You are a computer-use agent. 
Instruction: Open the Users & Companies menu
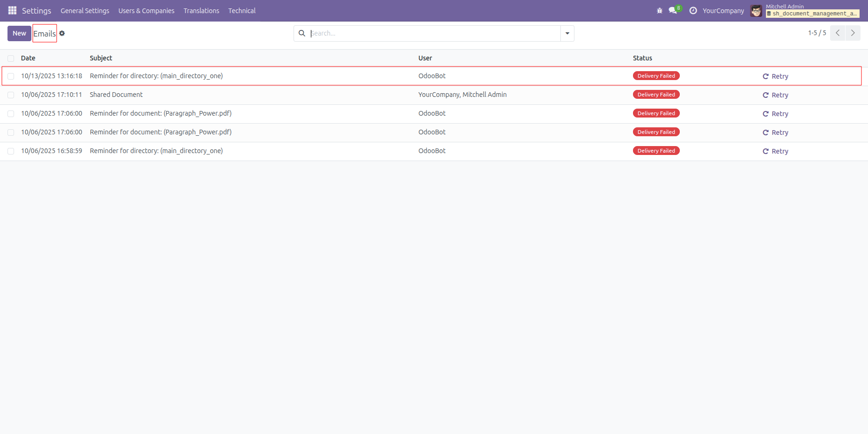(x=146, y=11)
